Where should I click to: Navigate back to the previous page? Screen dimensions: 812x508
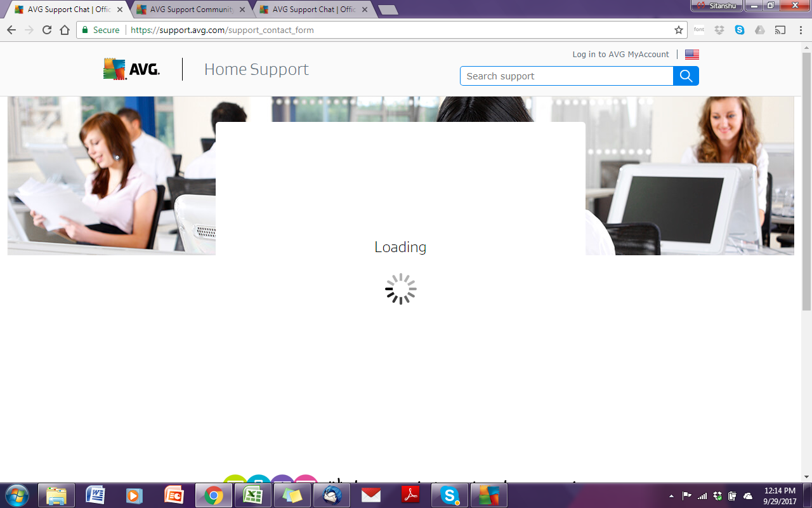pyautogui.click(x=11, y=30)
